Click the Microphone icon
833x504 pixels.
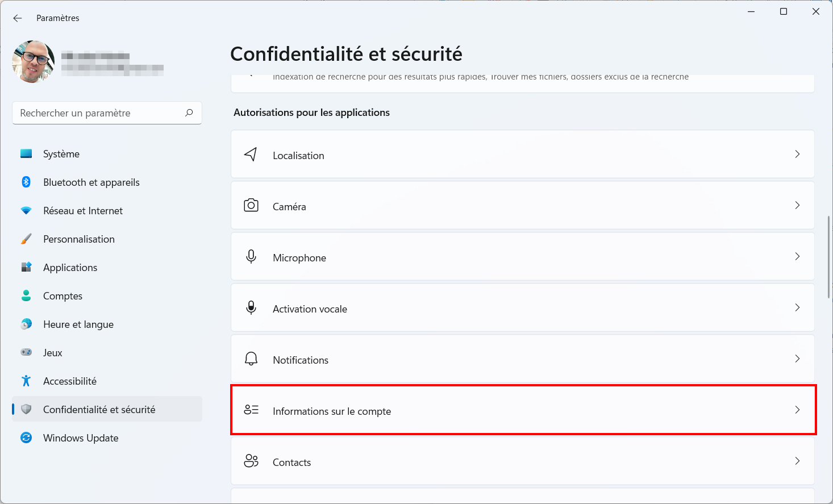coord(251,257)
